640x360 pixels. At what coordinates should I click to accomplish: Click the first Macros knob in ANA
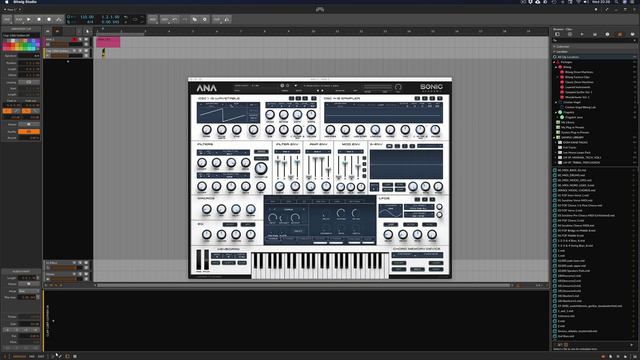[x=207, y=209]
